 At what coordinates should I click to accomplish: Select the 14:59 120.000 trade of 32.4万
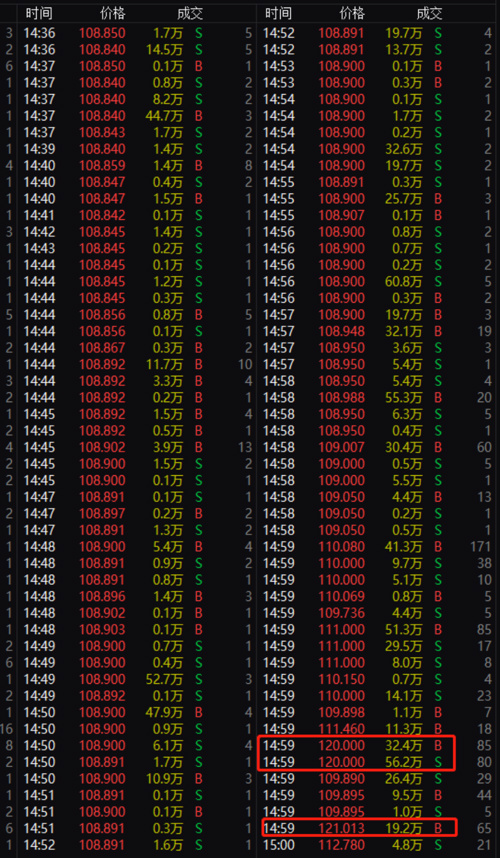[x=377, y=745]
